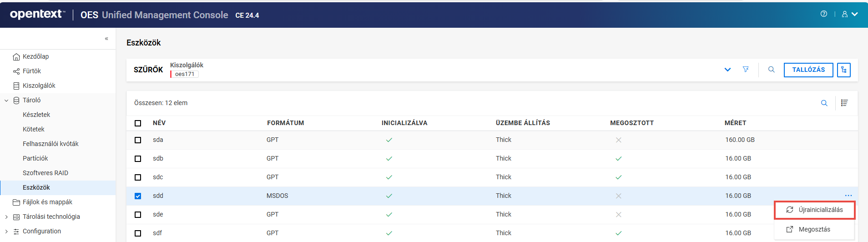Open Partíciók in the sidebar
Image resolution: width=868 pixels, height=242 pixels.
click(35, 158)
